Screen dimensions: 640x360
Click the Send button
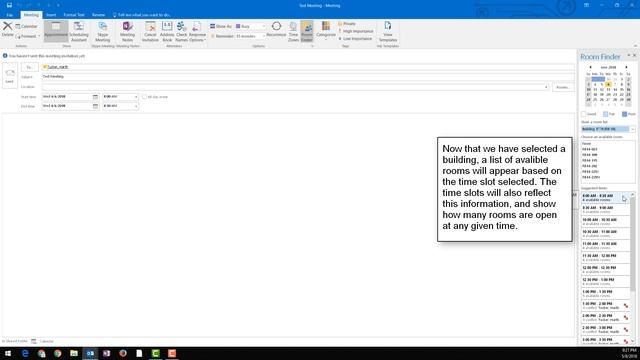(x=10, y=76)
